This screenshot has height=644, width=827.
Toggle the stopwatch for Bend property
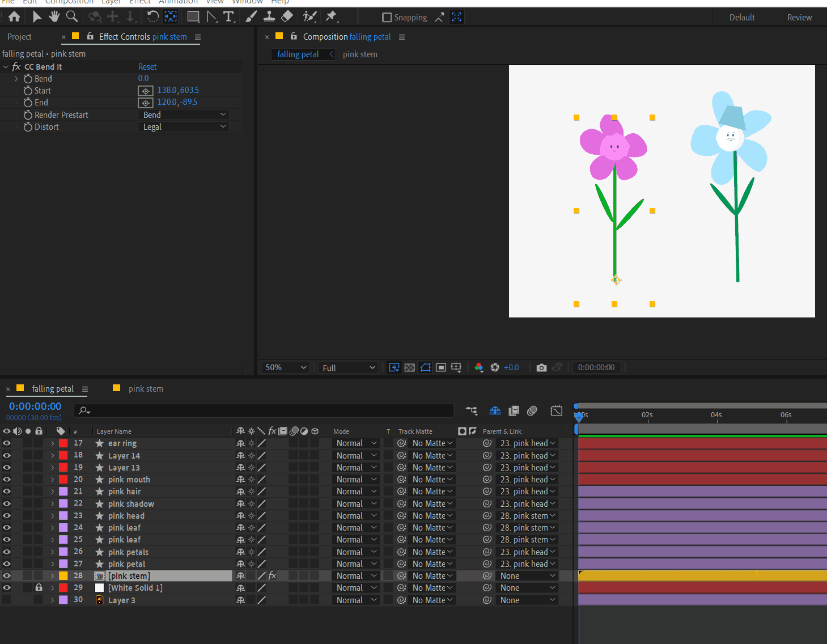pos(28,79)
